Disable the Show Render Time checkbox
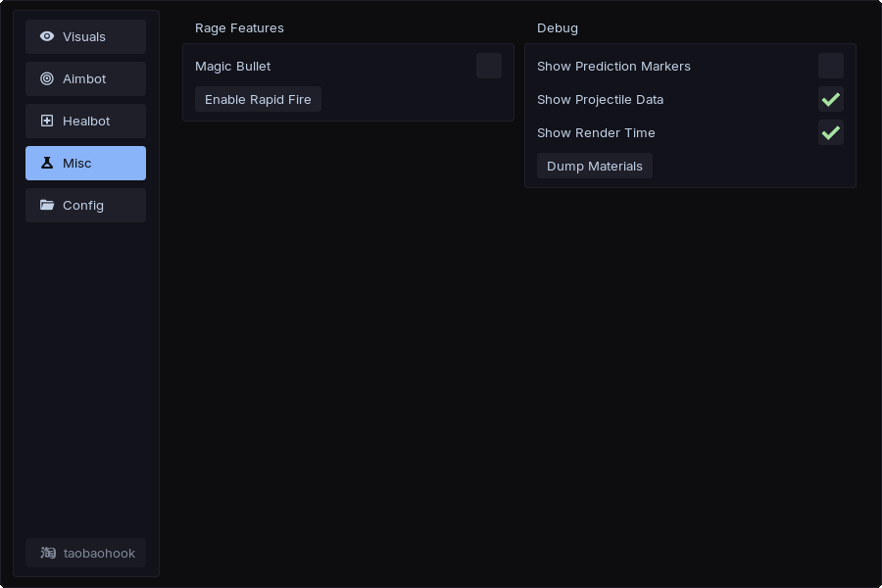The width and height of the screenshot is (882, 588). [831, 132]
